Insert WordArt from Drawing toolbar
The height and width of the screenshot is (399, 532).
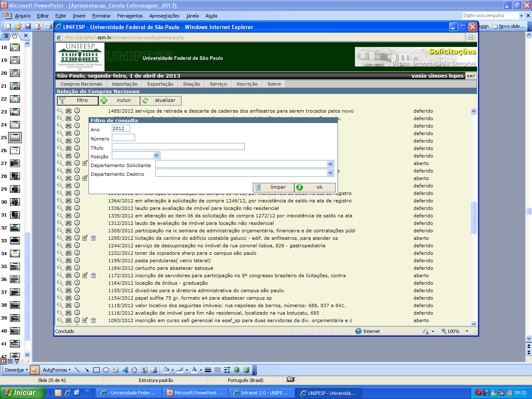[125, 370]
